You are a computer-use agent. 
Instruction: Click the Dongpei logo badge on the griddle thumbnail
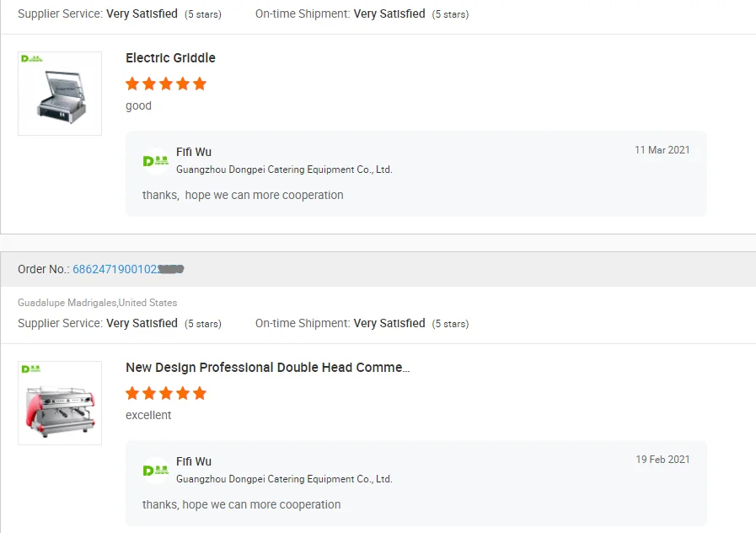31,59
